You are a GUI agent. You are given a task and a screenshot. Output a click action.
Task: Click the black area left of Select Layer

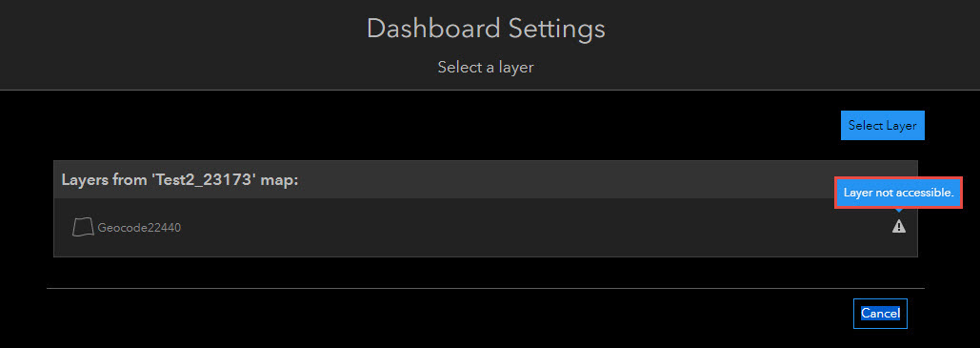[437, 125]
